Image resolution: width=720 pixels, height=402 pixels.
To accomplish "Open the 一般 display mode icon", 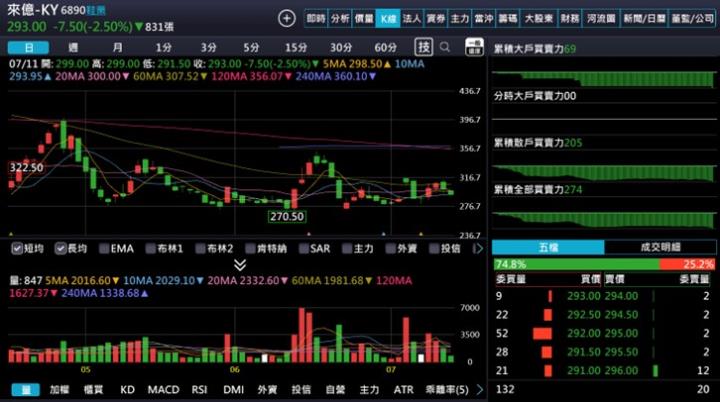I will (474, 47).
